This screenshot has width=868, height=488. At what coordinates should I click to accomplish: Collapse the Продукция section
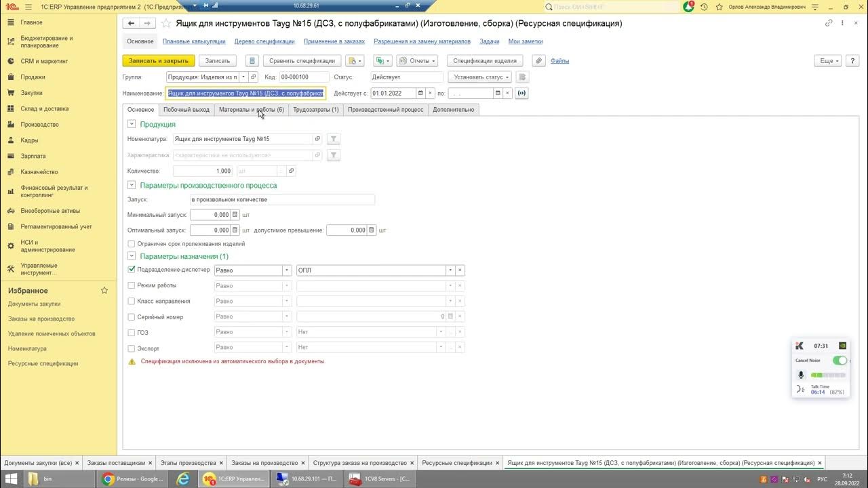[x=132, y=124]
